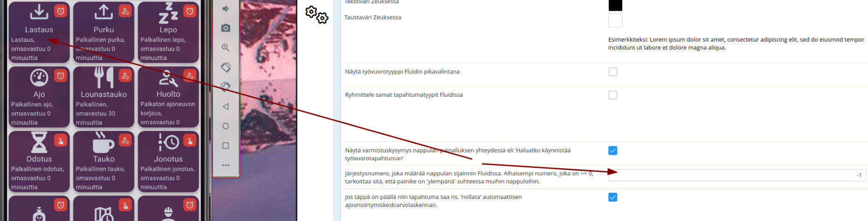
Task: Rotate emulator right with lower rotate icon
Action: tap(226, 87)
